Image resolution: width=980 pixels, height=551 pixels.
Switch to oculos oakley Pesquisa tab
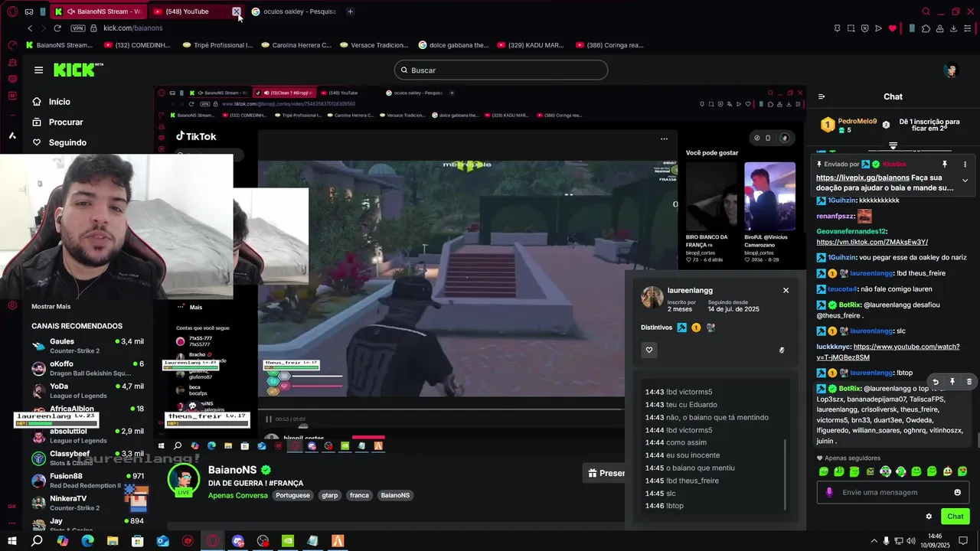click(293, 11)
